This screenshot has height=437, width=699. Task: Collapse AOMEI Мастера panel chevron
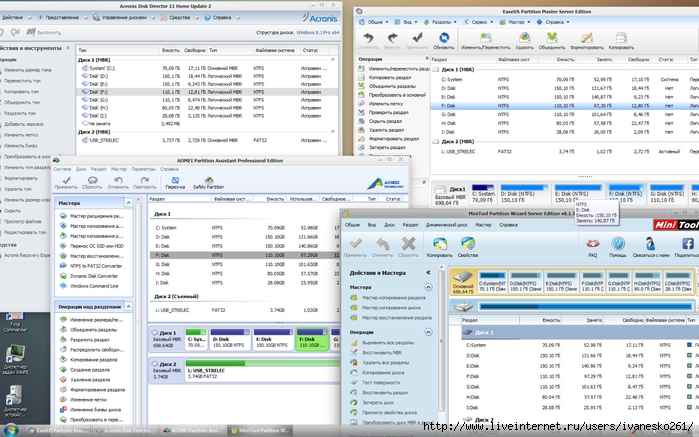coord(128,203)
